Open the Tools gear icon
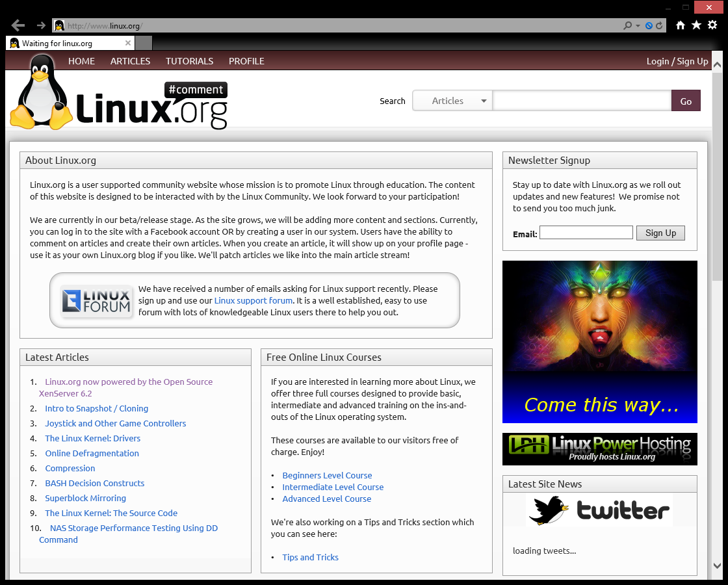Screen dimensions: 728x585 coord(712,25)
